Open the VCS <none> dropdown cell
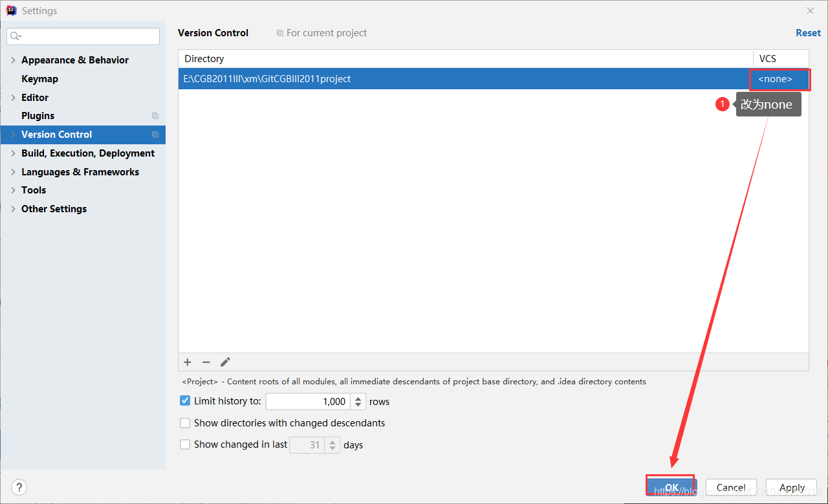828x504 pixels. (779, 79)
